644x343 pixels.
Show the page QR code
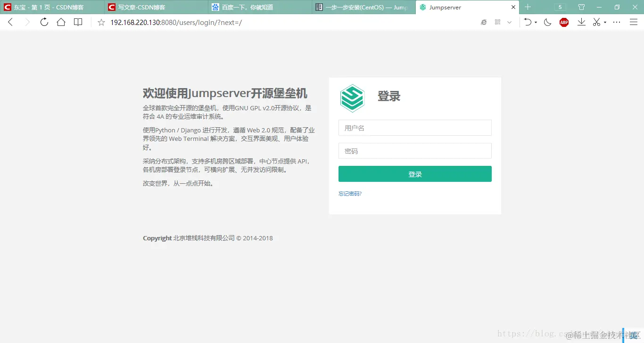[x=497, y=22]
